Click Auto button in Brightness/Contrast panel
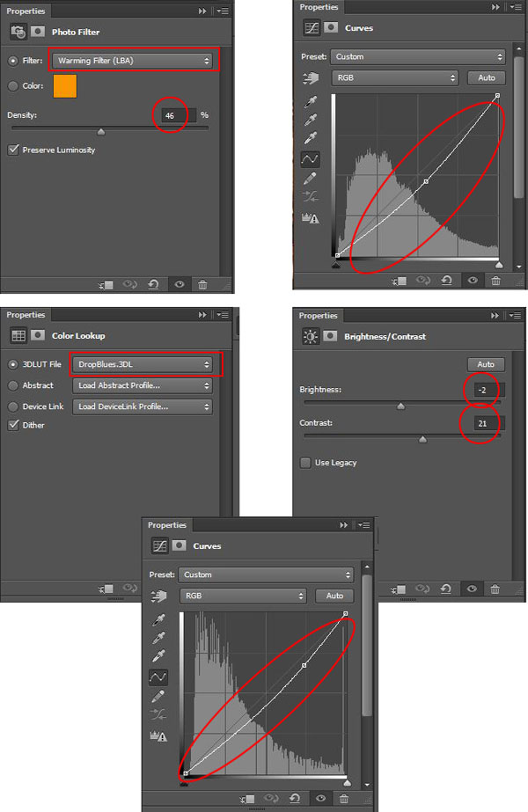 [486, 364]
